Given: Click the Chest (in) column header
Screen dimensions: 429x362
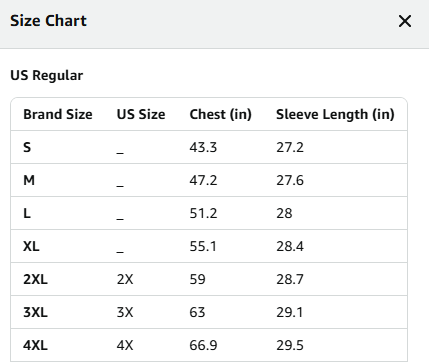Looking at the screenshot, I should coord(220,114).
